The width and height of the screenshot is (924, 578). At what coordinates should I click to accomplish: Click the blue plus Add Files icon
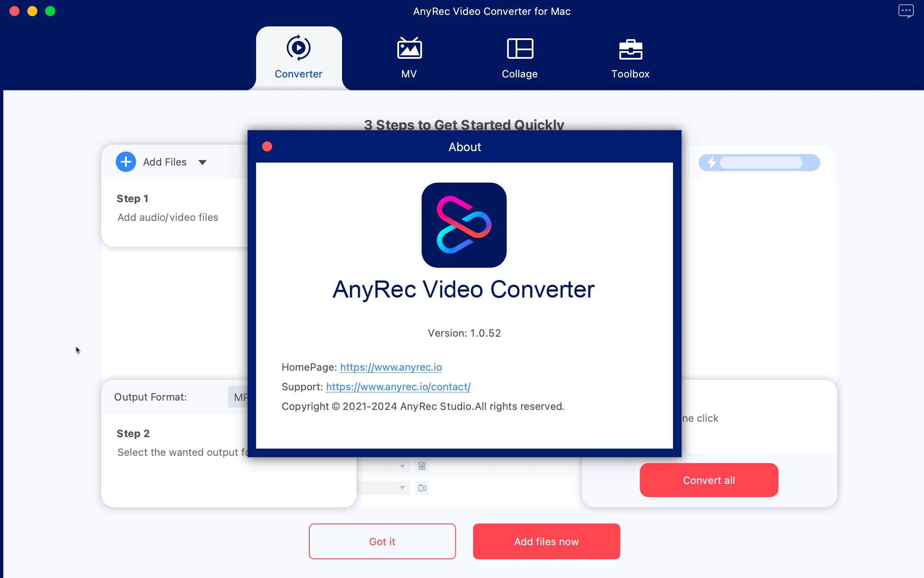(x=126, y=162)
